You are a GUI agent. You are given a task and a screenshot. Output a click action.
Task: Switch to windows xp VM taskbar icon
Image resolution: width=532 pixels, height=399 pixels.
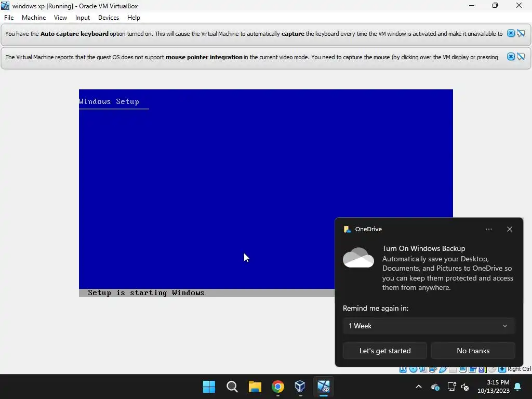click(323, 387)
